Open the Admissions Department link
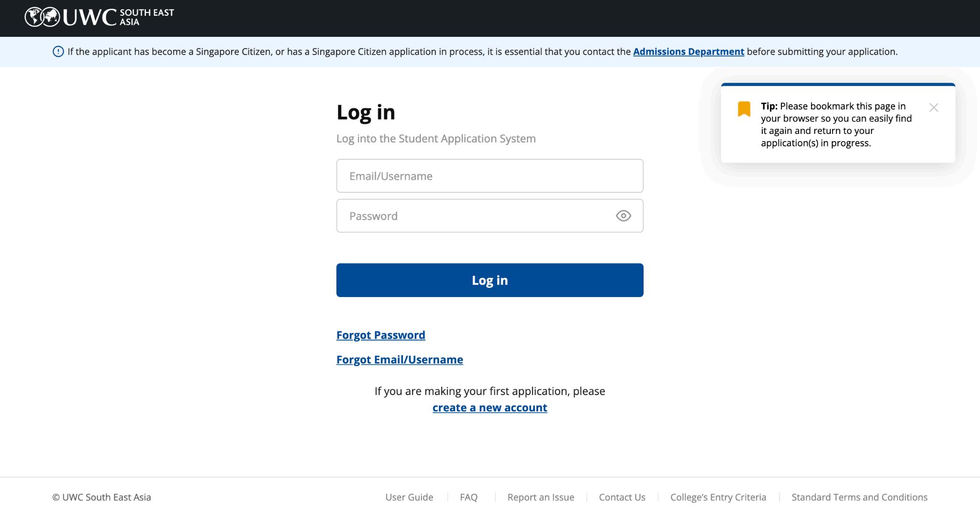 tap(688, 52)
